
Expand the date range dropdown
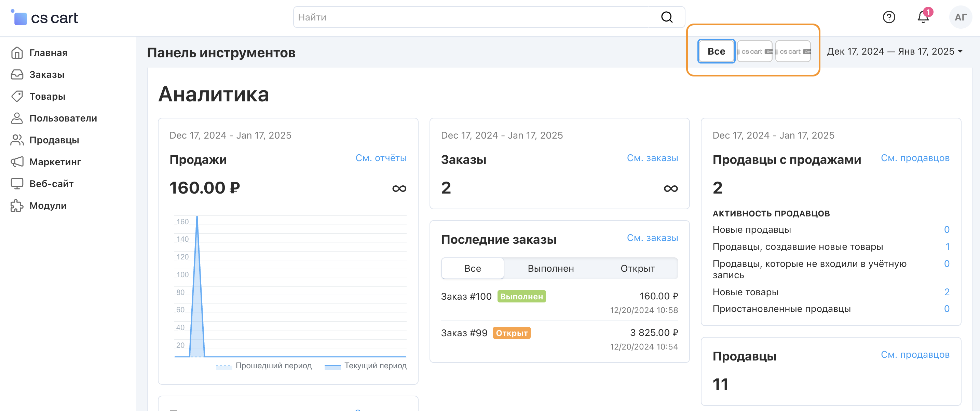pos(894,51)
